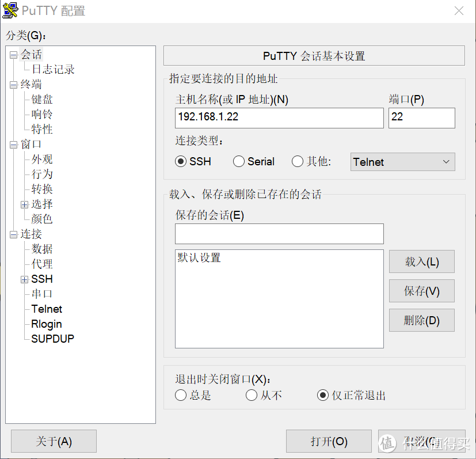
Task: Select the SSH connection type radio button
Action: [x=181, y=161]
